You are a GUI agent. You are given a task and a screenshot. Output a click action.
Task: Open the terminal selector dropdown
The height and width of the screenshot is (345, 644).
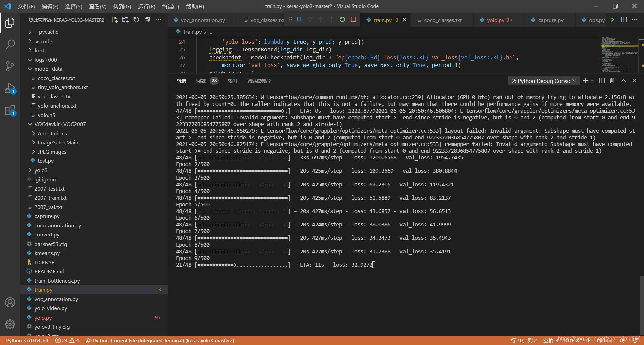[x=543, y=81]
